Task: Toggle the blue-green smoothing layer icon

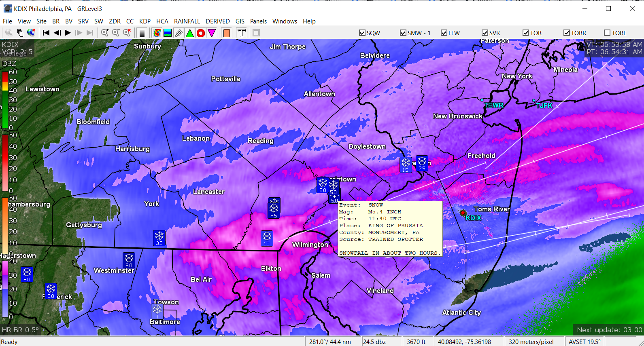Action: pos(168,33)
